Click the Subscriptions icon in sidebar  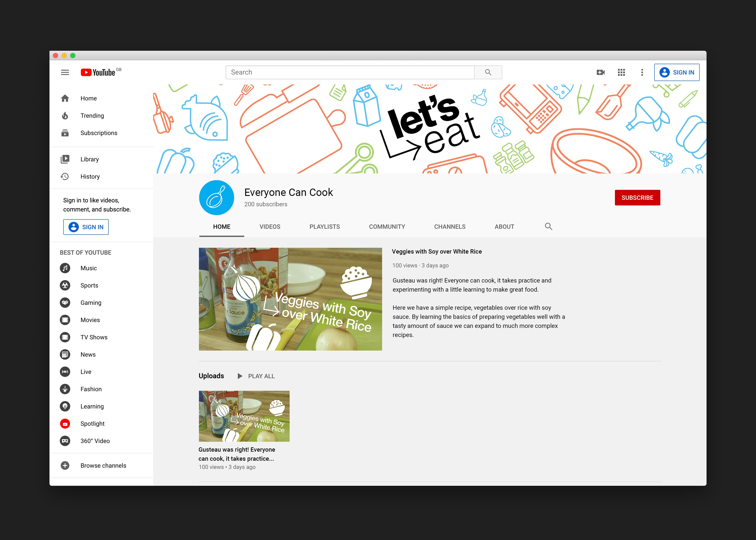(x=65, y=133)
